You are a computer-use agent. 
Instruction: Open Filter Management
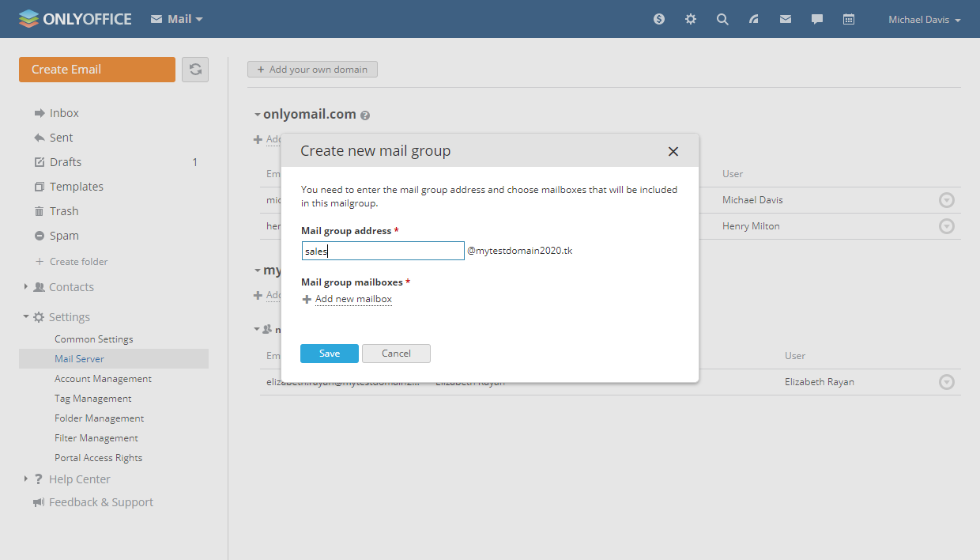(x=96, y=438)
